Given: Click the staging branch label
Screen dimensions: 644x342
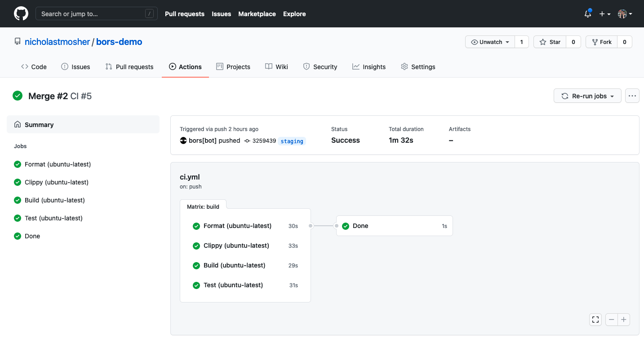Looking at the screenshot, I should 292,141.
